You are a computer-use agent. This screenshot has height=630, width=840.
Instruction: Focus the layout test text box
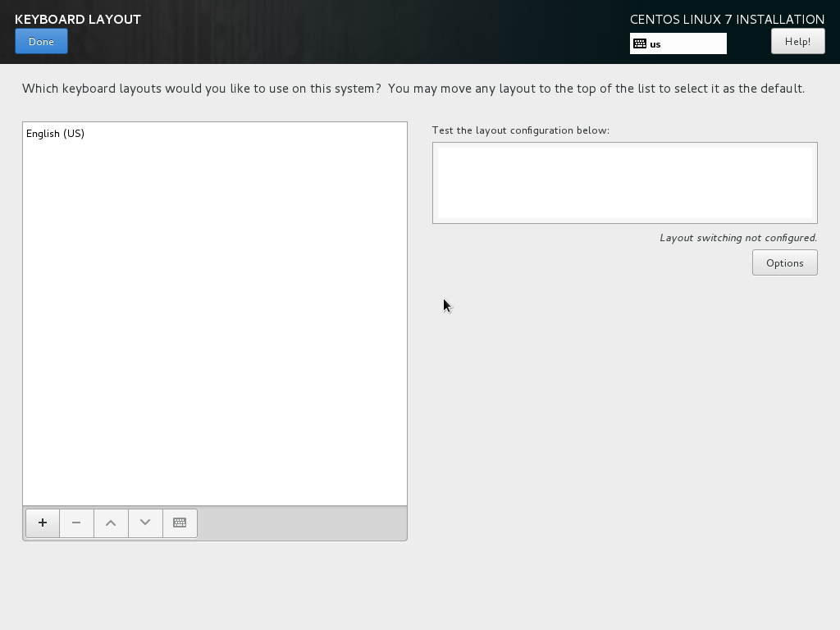point(624,182)
